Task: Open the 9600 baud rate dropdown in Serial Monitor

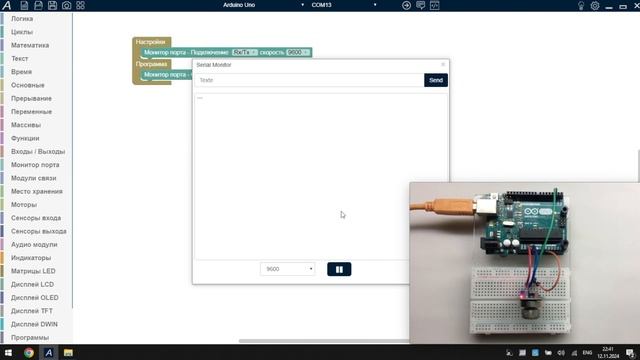Action: click(287, 269)
